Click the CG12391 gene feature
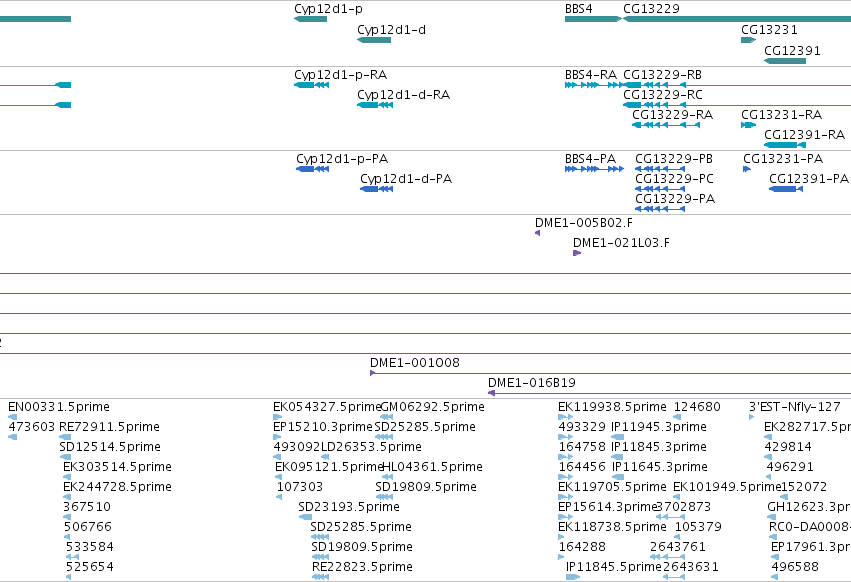Viewport: 851px width, 582px height. pyautogui.click(x=785, y=61)
